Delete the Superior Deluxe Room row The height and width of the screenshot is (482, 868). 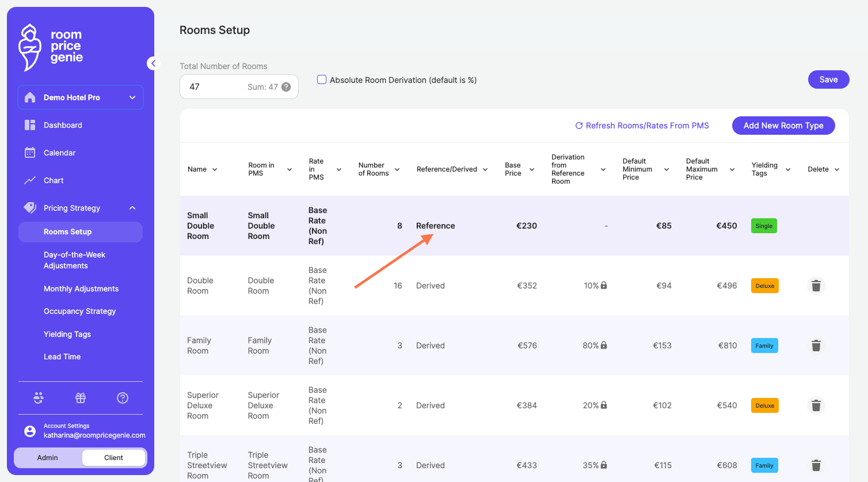(816, 405)
